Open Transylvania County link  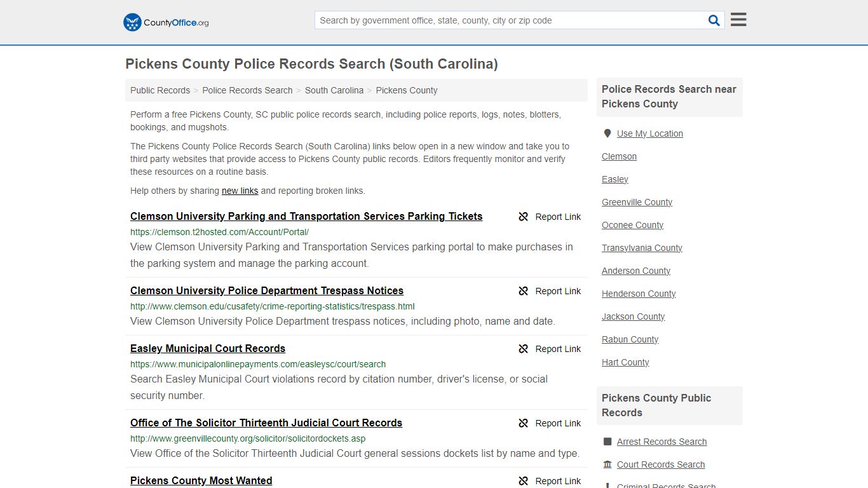tap(642, 248)
